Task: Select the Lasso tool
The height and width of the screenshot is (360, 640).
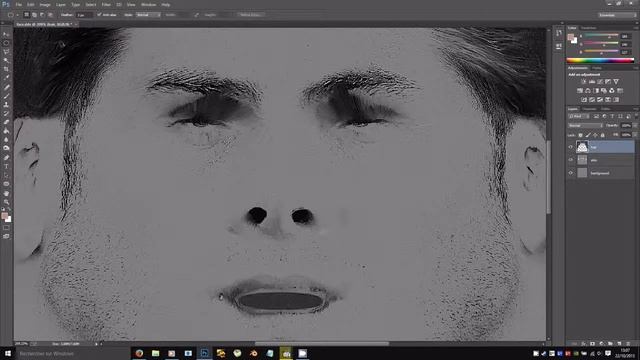Action: (x=6, y=52)
